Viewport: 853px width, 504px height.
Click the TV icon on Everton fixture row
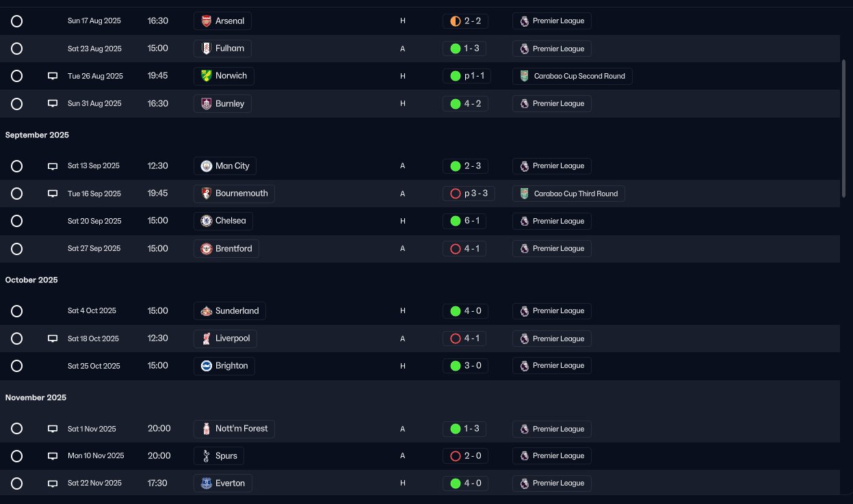pyautogui.click(x=53, y=483)
